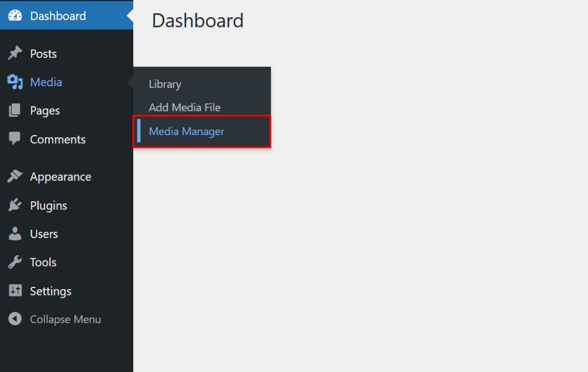The width and height of the screenshot is (588, 372).
Task: Click the Media camera-music icon
Action: [x=15, y=82]
